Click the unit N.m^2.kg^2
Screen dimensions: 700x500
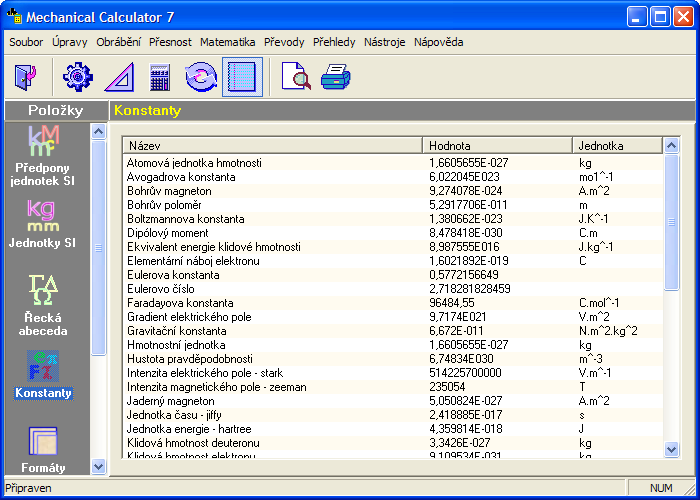point(608,331)
